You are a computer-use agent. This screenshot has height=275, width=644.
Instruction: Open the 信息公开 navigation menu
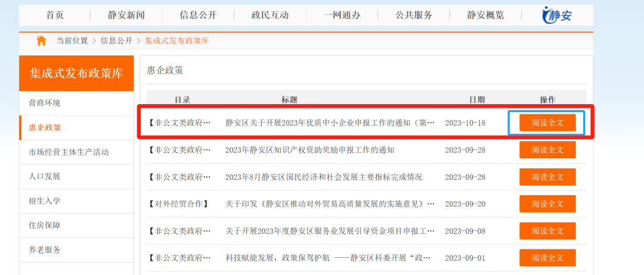pyautogui.click(x=198, y=15)
